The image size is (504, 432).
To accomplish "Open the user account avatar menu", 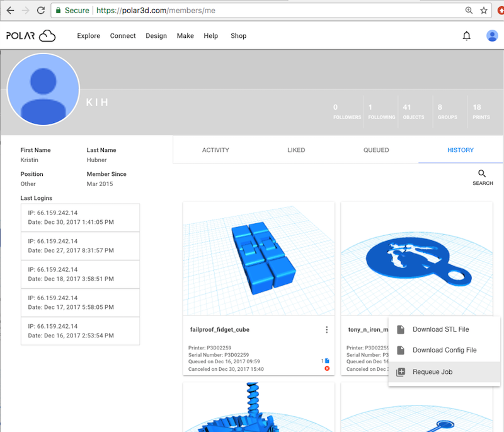I will pos(492,36).
